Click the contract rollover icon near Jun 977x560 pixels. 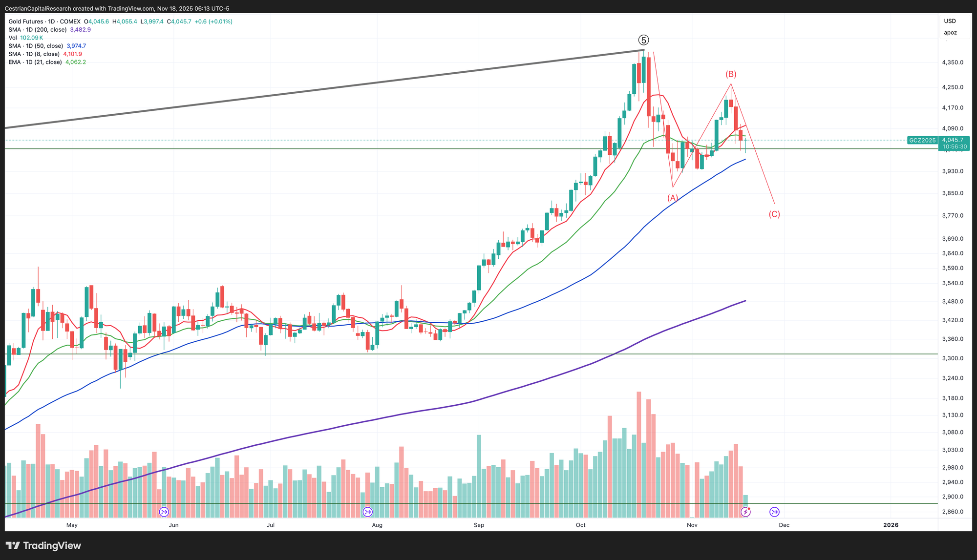tap(164, 512)
